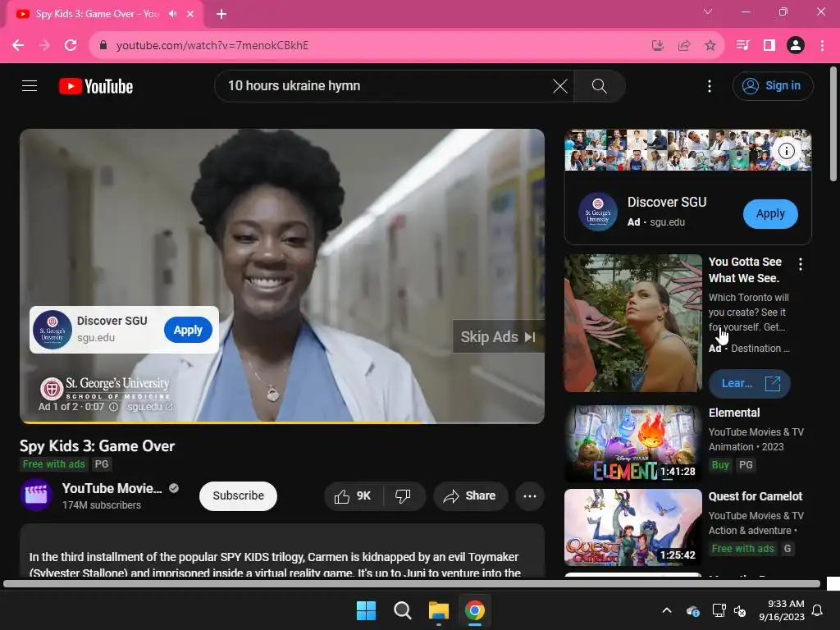Open YouTube settings three-dot menu
840x630 pixels.
pos(710,85)
